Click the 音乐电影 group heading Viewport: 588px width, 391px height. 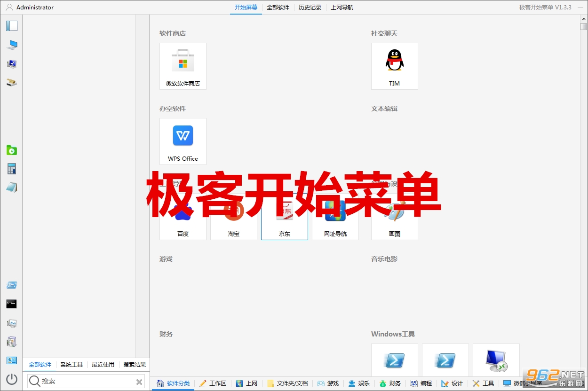384,259
